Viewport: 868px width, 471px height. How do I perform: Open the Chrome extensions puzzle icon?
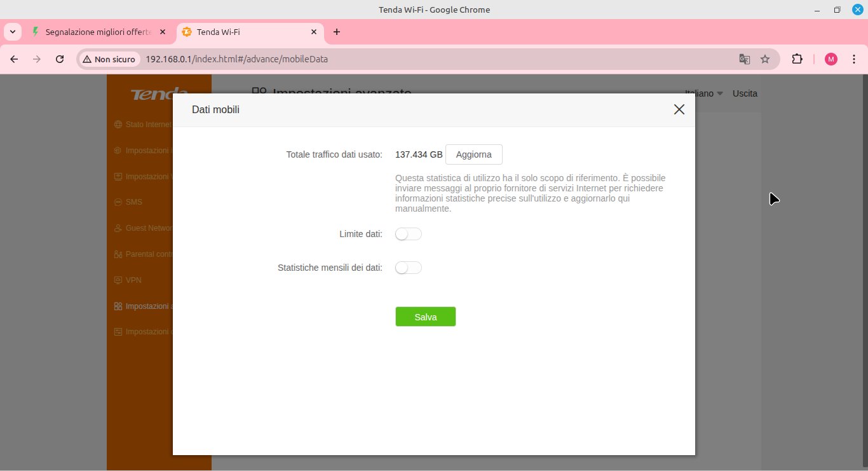(x=797, y=59)
